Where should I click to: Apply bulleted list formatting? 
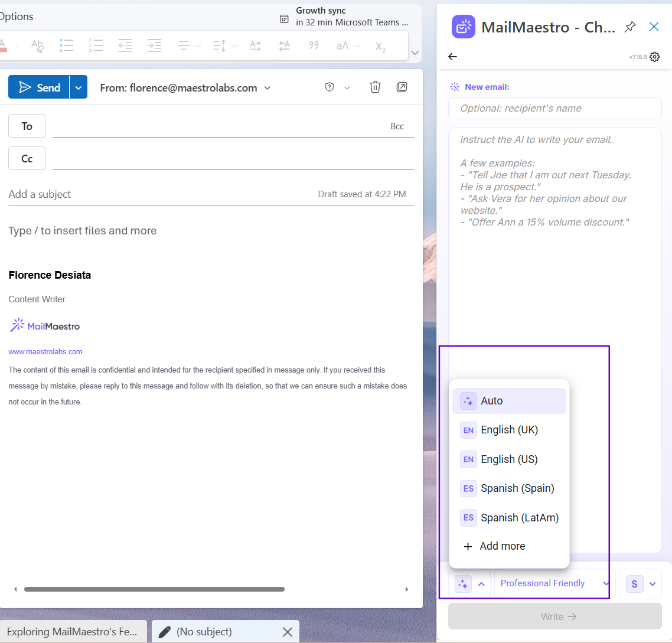66,45
